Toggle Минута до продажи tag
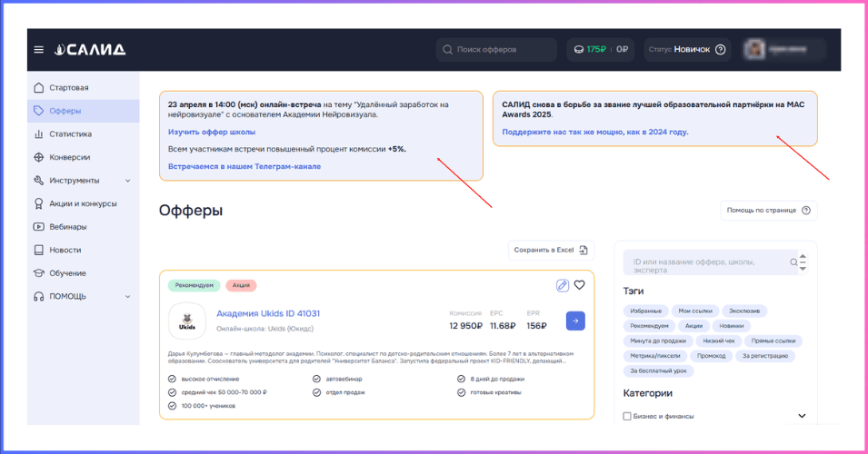This screenshot has width=868, height=454. (x=658, y=340)
